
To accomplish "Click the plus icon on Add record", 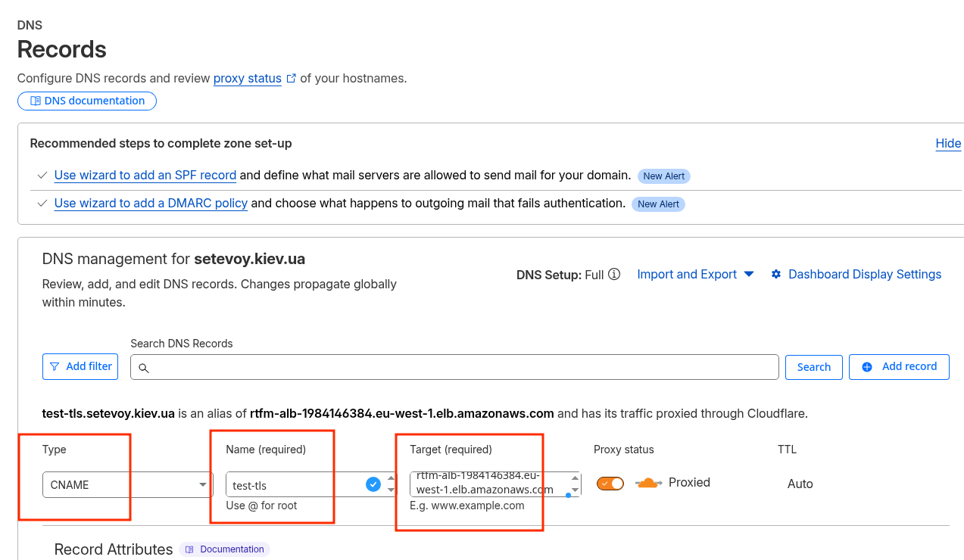I will coord(867,366).
